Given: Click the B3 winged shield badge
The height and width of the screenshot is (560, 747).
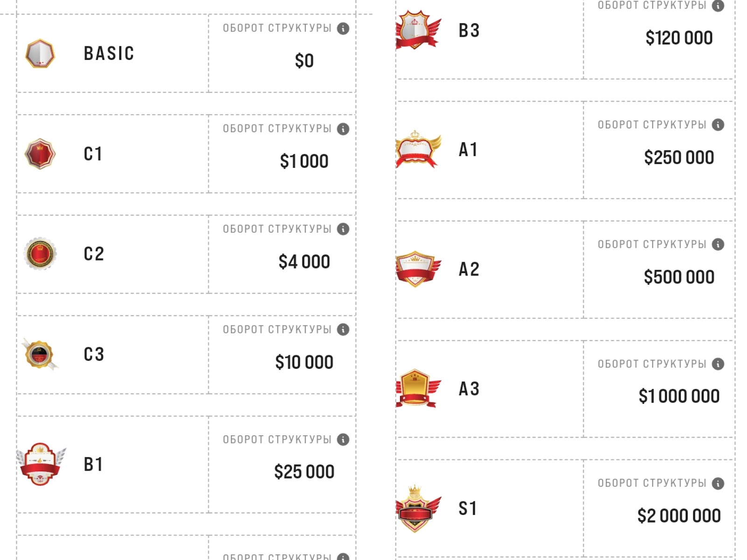Looking at the screenshot, I should 417,30.
